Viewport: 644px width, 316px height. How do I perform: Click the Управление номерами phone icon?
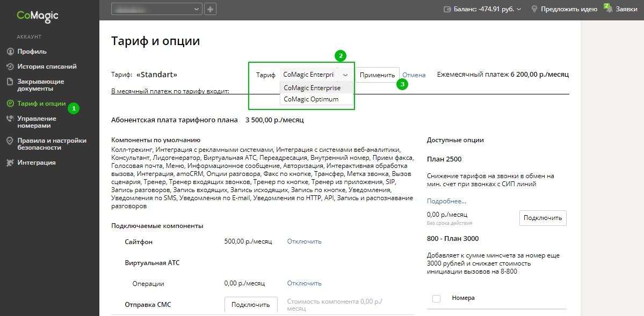click(10, 119)
